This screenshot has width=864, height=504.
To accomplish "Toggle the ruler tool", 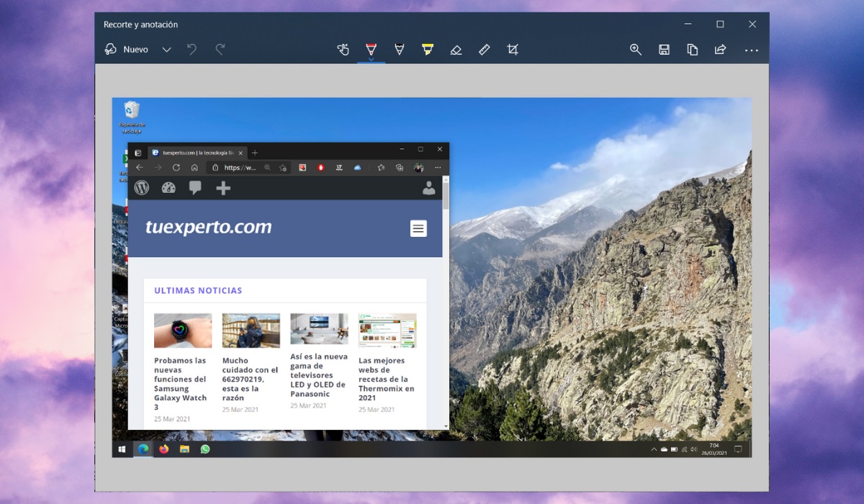I will [x=484, y=50].
